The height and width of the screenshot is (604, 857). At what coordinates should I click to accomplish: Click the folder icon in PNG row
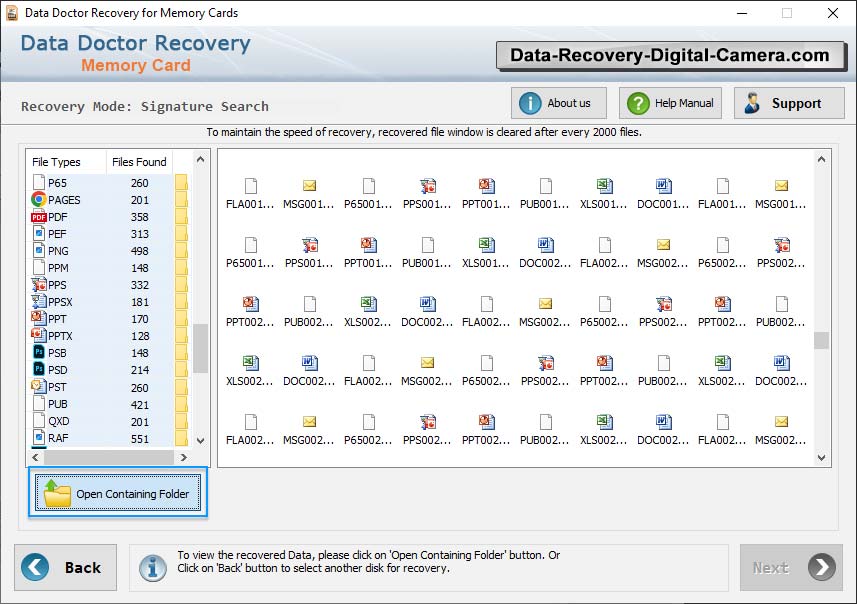181,251
